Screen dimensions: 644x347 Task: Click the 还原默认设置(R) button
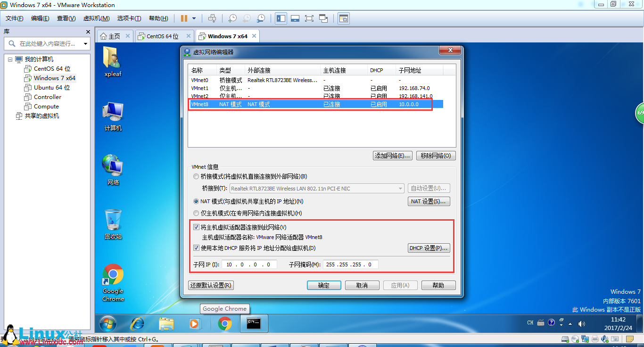click(x=211, y=285)
